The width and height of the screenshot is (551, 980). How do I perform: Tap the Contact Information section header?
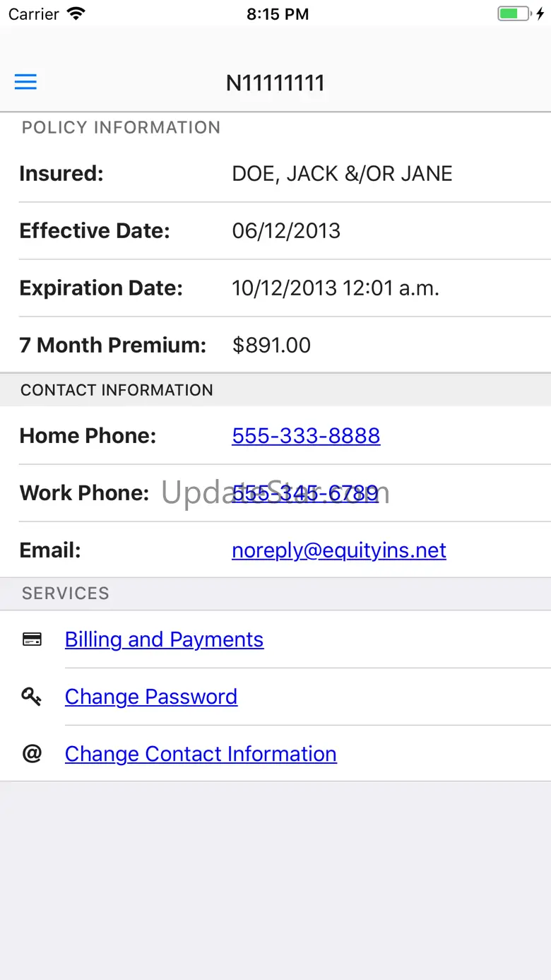pyautogui.click(x=117, y=390)
